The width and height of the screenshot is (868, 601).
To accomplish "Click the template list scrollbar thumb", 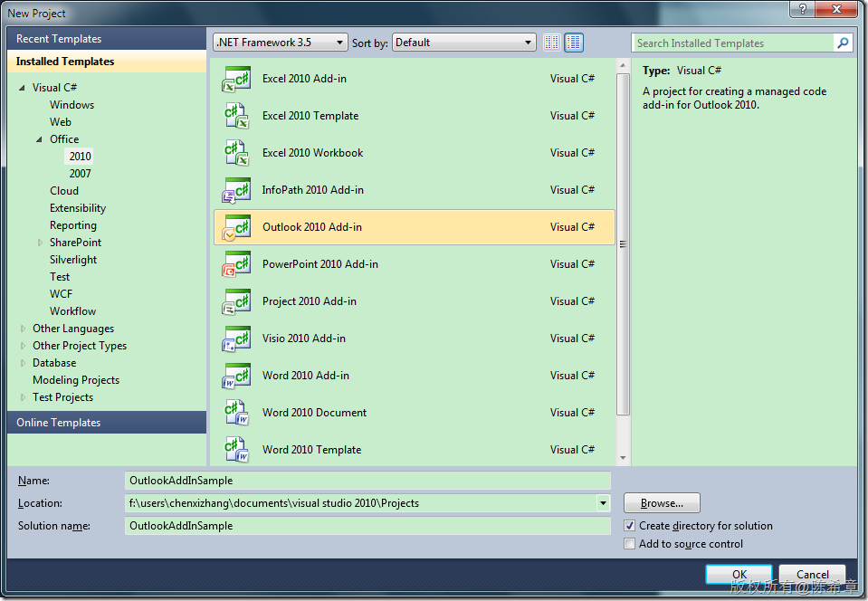I will tap(623, 244).
